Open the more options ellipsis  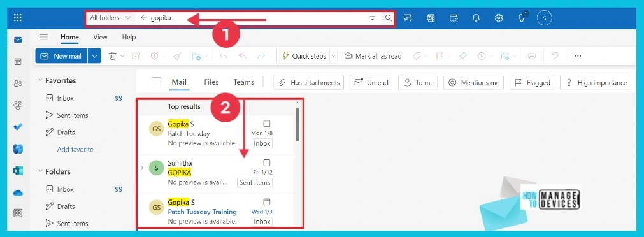[x=578, y=56]
